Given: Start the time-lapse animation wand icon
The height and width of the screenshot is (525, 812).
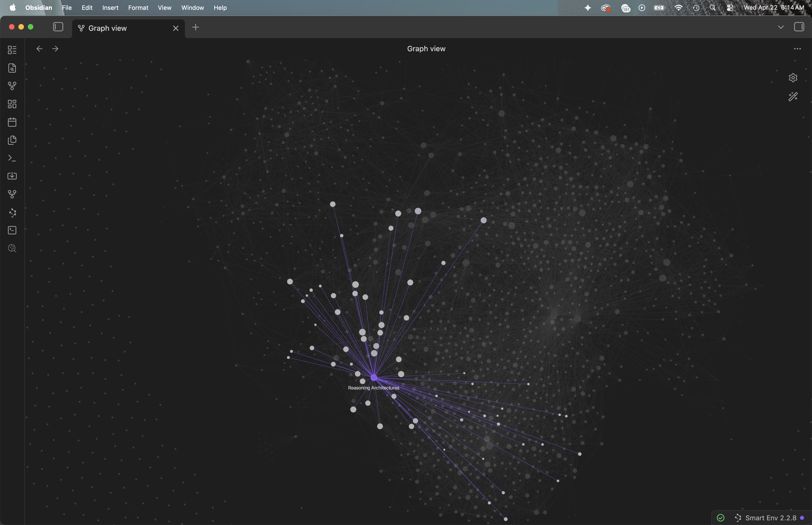Looking at the screenshot, I should 793,97.
